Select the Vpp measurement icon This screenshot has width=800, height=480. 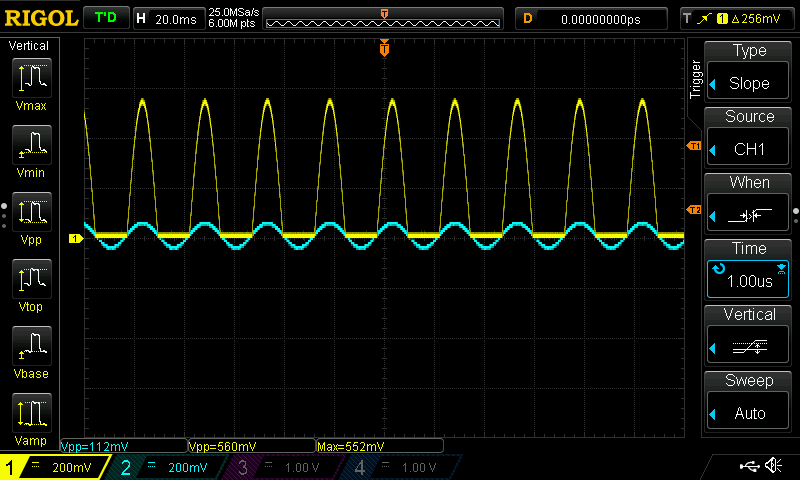tap(32, 212)
